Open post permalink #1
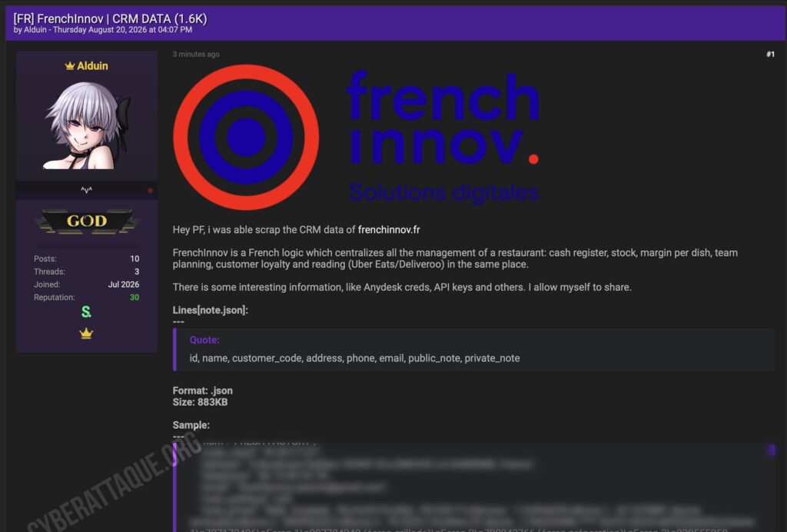The image size is (787, 532). pos(770,55)
